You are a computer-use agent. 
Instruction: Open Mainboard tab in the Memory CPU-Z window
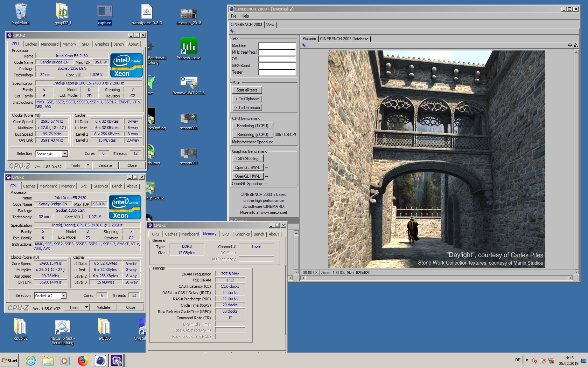[190, 234]
